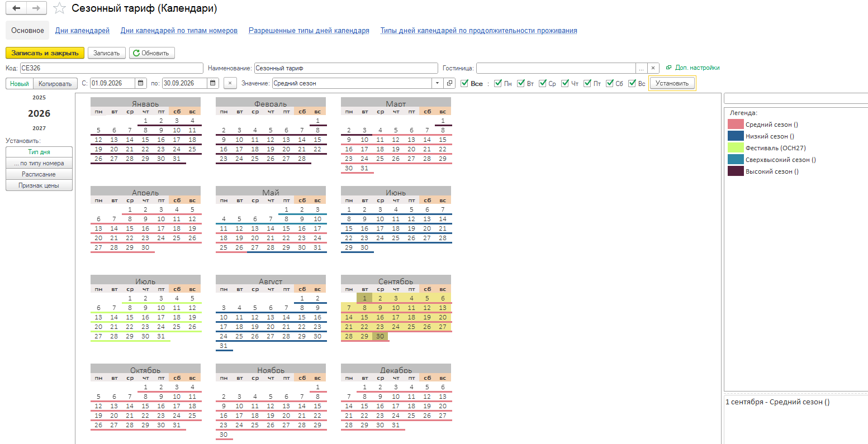This screenshot has height=444, width=868.
Task: Open calendar picker for end date
Action: point(213,83)
